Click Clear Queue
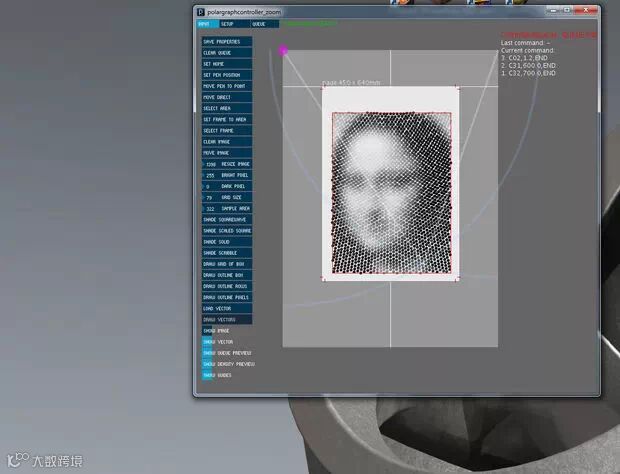The image size is (620, 474). 227,53
